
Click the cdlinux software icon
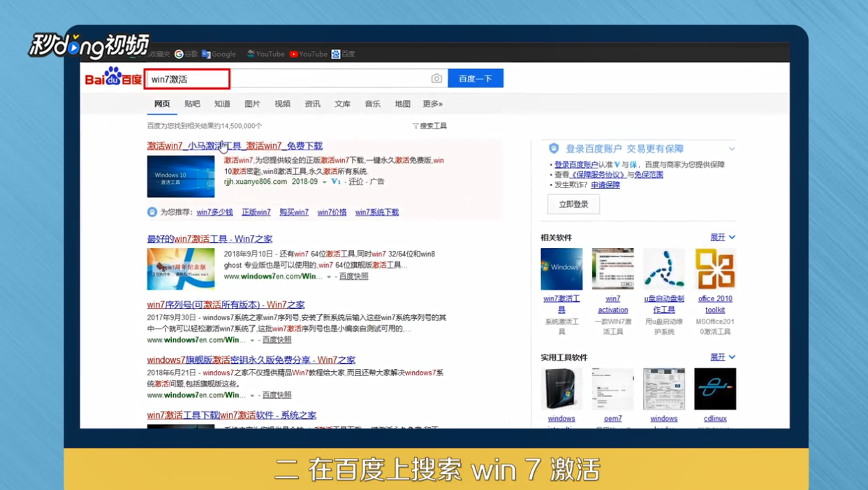pyautogui.click(x=715, y=389)
